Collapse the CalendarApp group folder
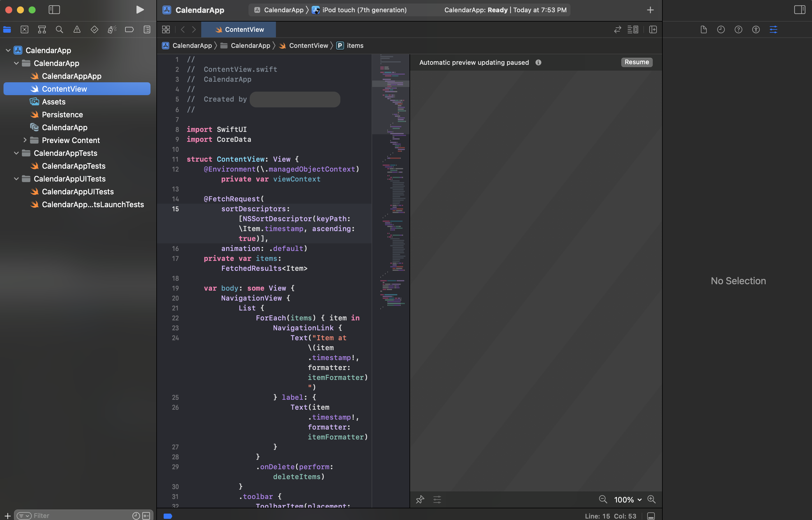This screenshot has width=812, height=520. 16,63
